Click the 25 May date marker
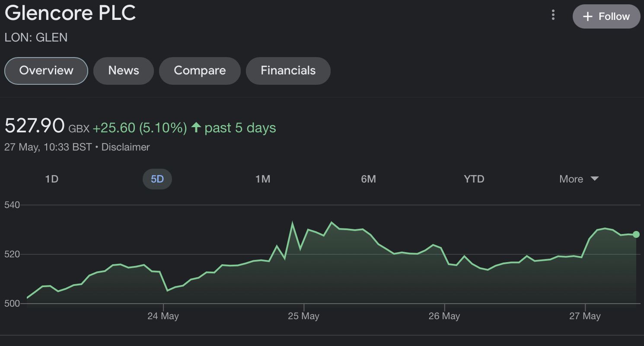644x346 pixels. pos(303,316)
